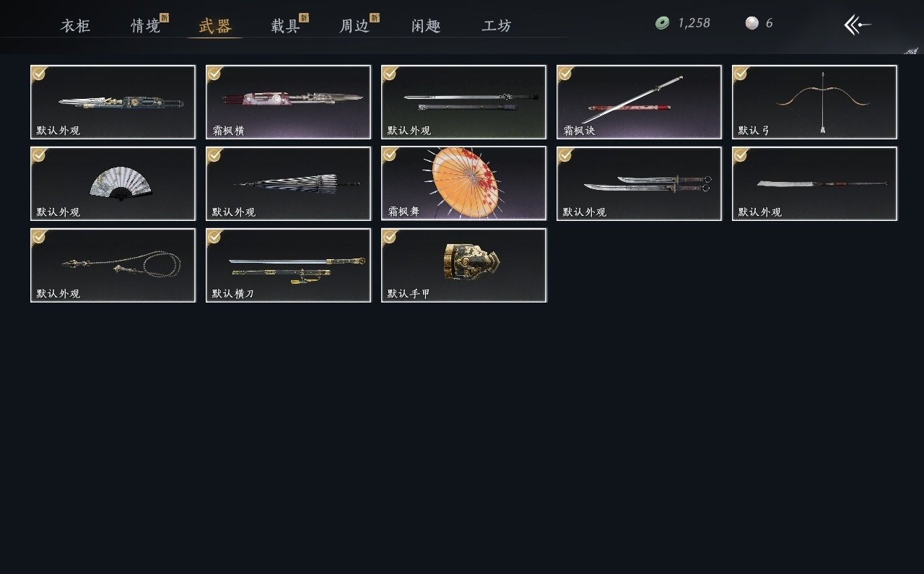
Task: Switch to the 衣柜 tab
Action: 76,26
